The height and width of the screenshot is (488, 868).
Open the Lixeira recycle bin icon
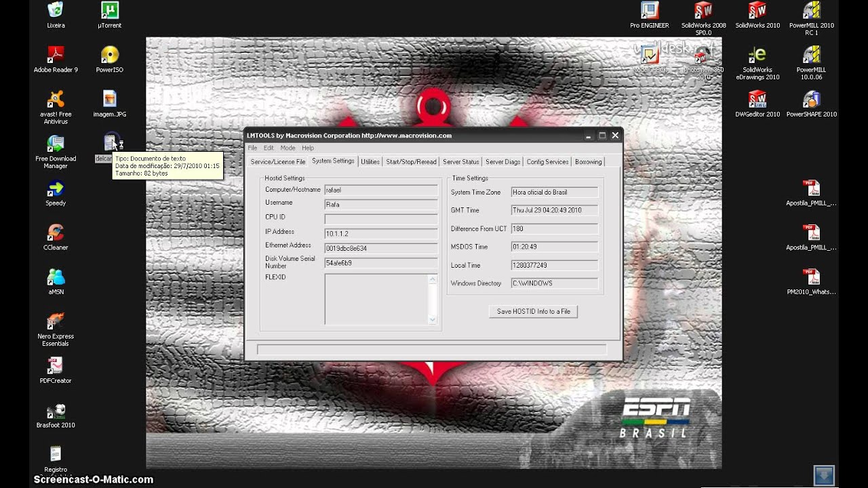coord(56,10)
